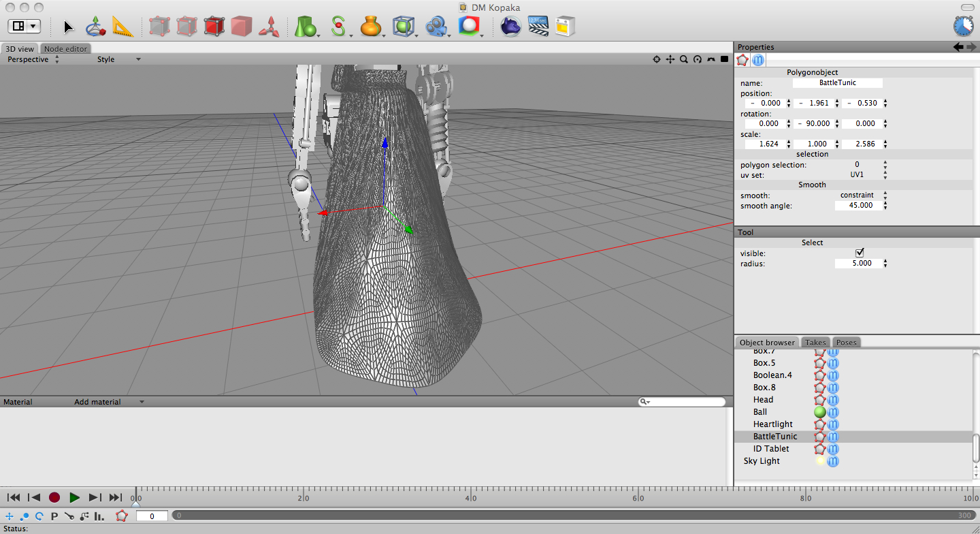Switch to polygon mode red cube icon
The height and width of the screenshot is (534, 980).
coord(214,27)
